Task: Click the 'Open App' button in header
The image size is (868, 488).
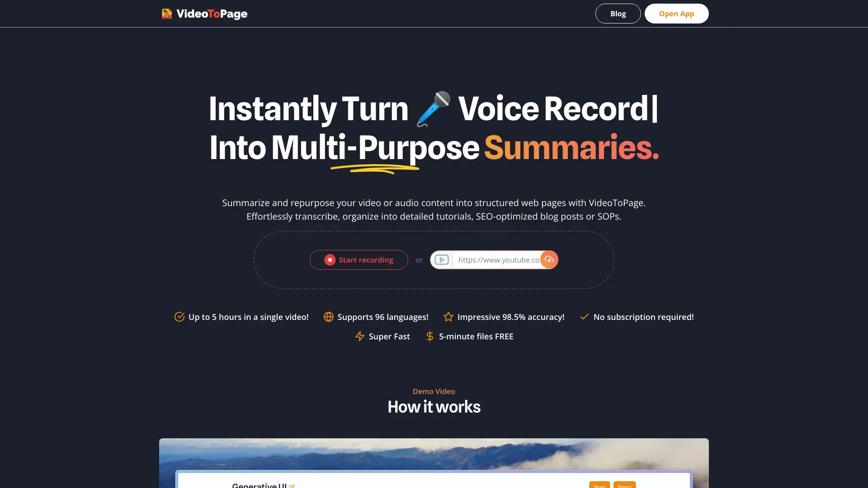Action: [676, 13]
